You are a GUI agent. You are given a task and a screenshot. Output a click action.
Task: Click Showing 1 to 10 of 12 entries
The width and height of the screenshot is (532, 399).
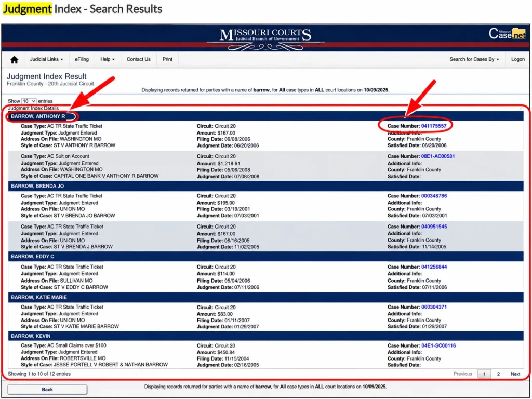[x=39, y=374]
